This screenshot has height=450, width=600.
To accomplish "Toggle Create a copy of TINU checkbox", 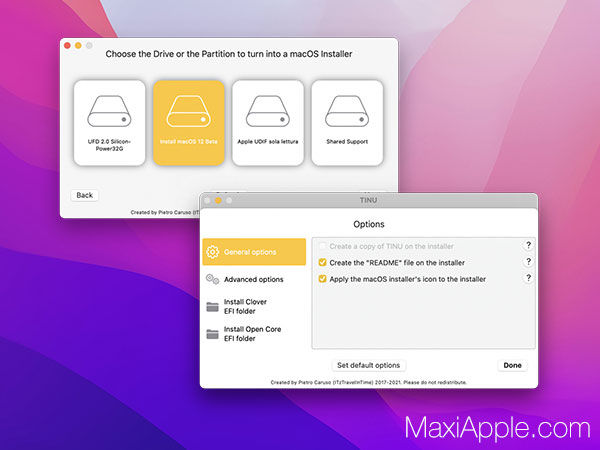I will click(x=322, y=246).
